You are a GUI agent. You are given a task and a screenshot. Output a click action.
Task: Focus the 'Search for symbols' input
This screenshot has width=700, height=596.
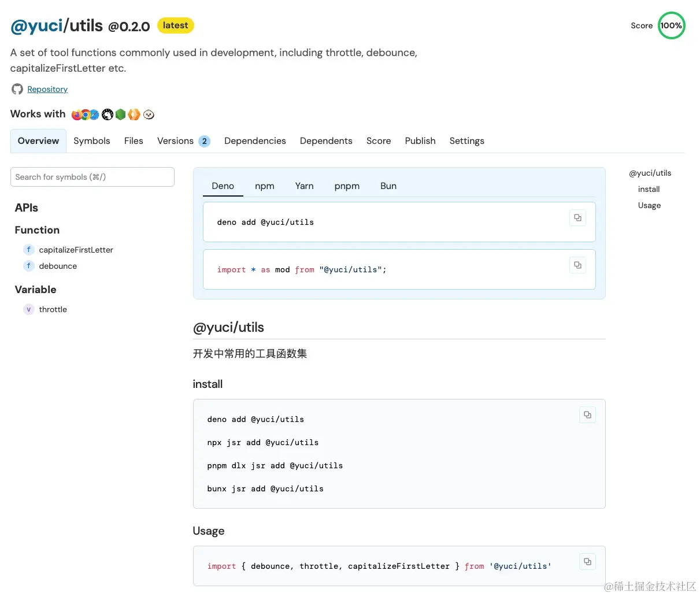(92, 177)
